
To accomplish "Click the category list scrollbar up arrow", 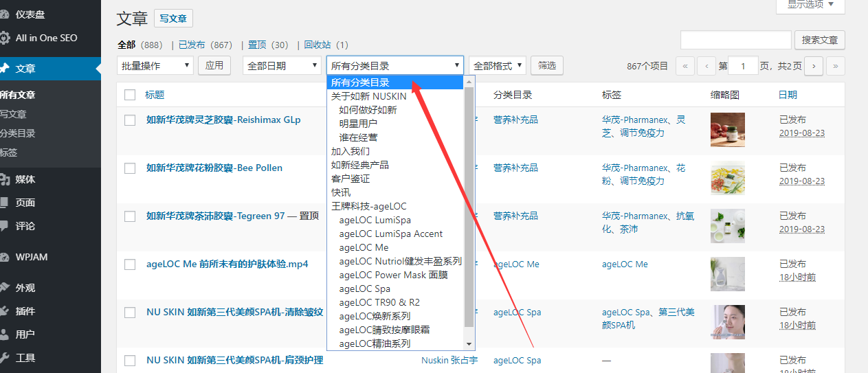I will point(469,82).
